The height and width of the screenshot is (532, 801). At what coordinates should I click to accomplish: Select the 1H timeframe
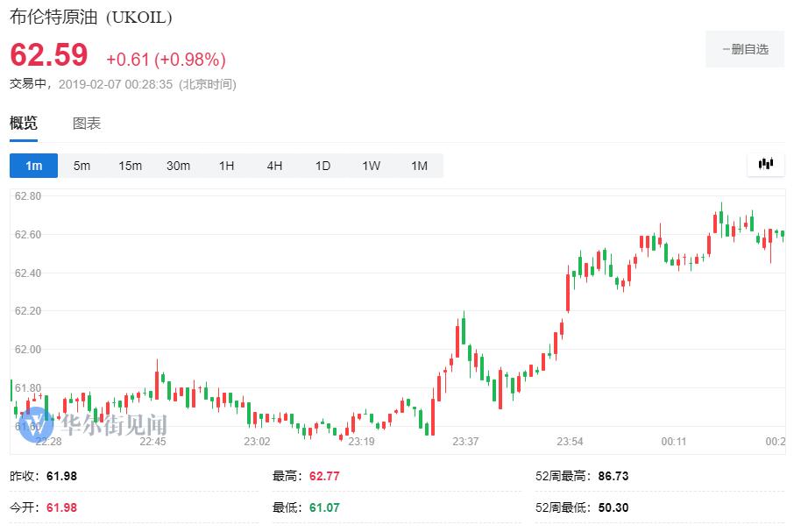[x=226, y=166]
